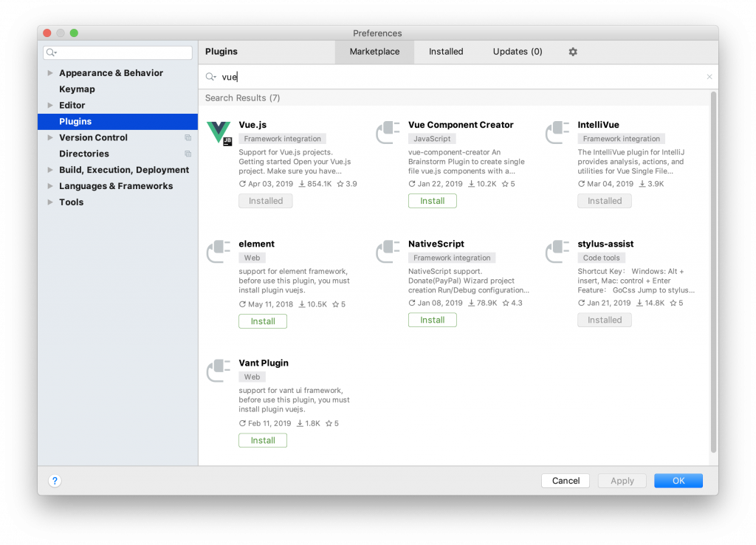Viewport: 756px width, 545px height.
Task: Open the help question mark button
Action: (x=55, y=481)
